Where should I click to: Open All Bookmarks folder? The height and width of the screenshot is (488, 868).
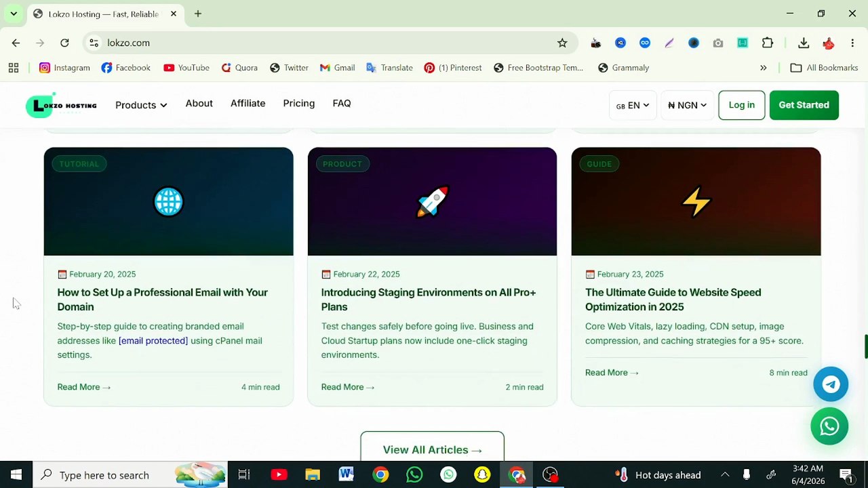[x=825, y=68]
